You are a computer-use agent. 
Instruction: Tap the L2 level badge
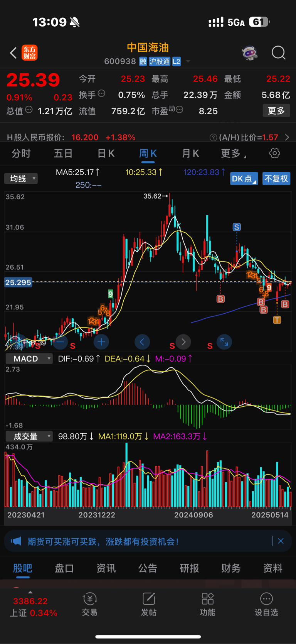177,61
